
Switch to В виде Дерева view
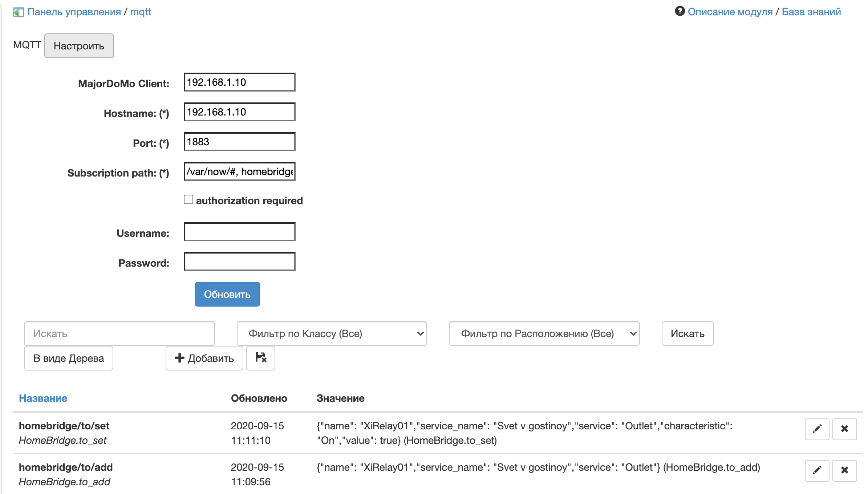pos(69,358)
